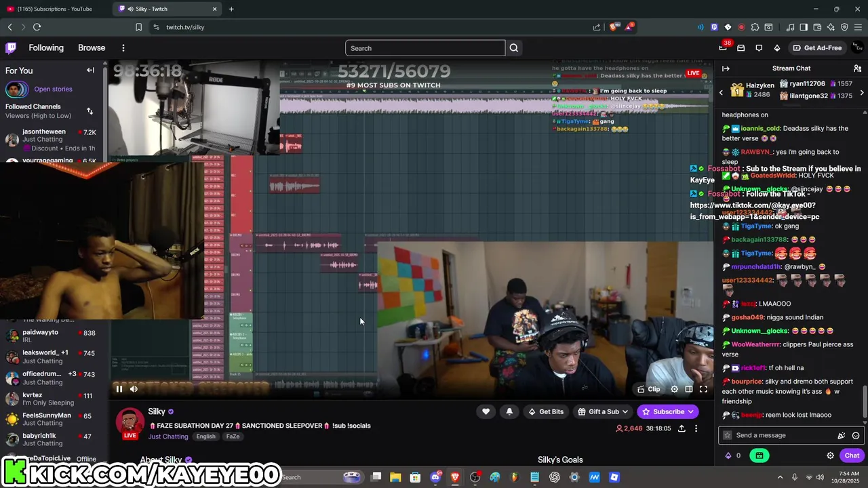Pause the live stream
Viewport: 868px width, 488px height.
coord(119,389)
